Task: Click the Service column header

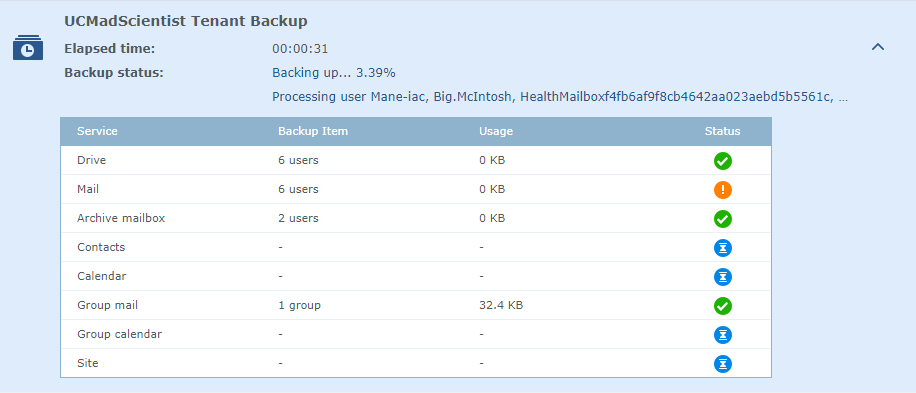Action: pos(97,131)
